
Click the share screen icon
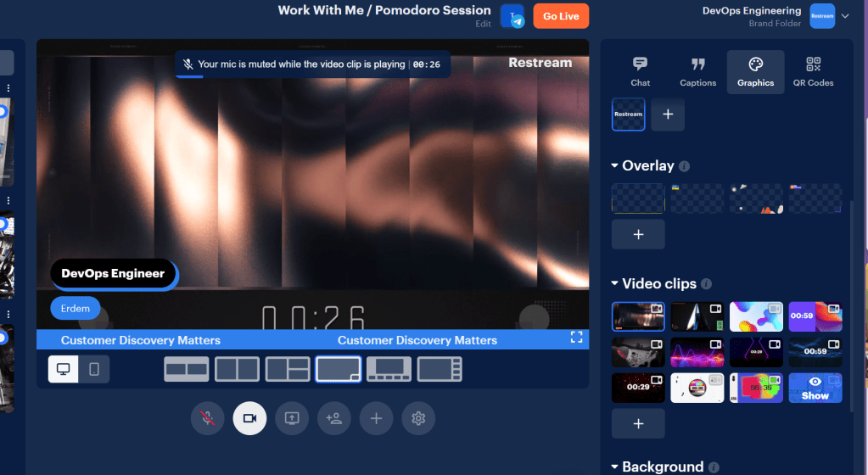tap(292, 418)
